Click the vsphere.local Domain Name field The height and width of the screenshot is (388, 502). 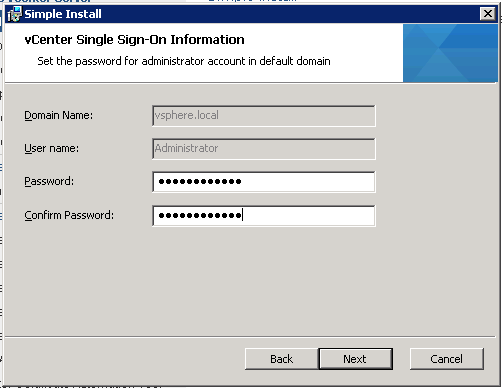[264, 116]
